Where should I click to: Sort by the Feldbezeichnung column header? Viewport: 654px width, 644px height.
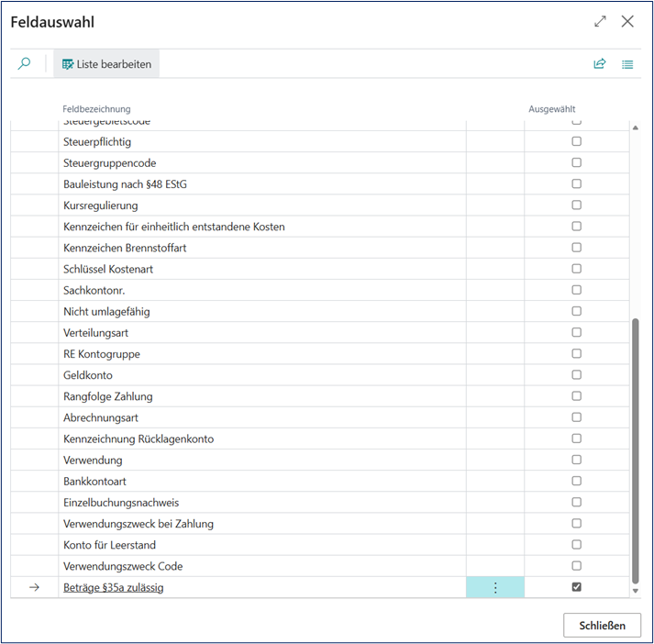(x=96, y=109)
